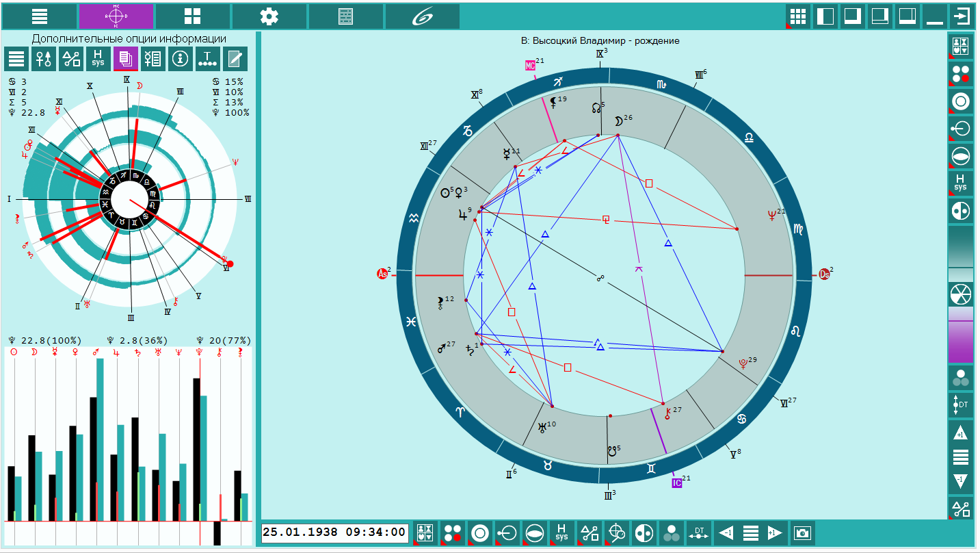Adjust the purple gradient slider on right sidebar
The width and height of the screenshot is (980, 553).
[961, 335]
